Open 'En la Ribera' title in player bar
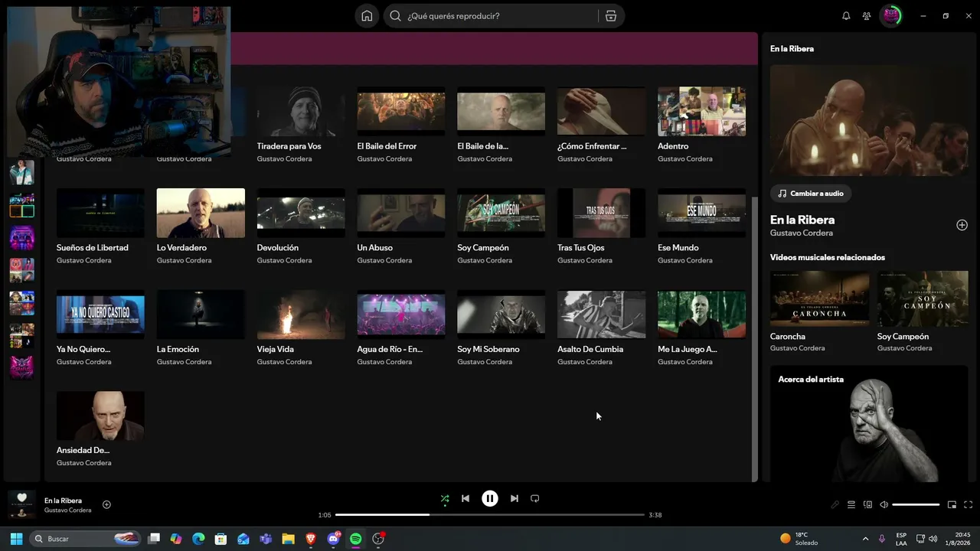This screenshot has width=980, height=551. click(x=63, y=500)
